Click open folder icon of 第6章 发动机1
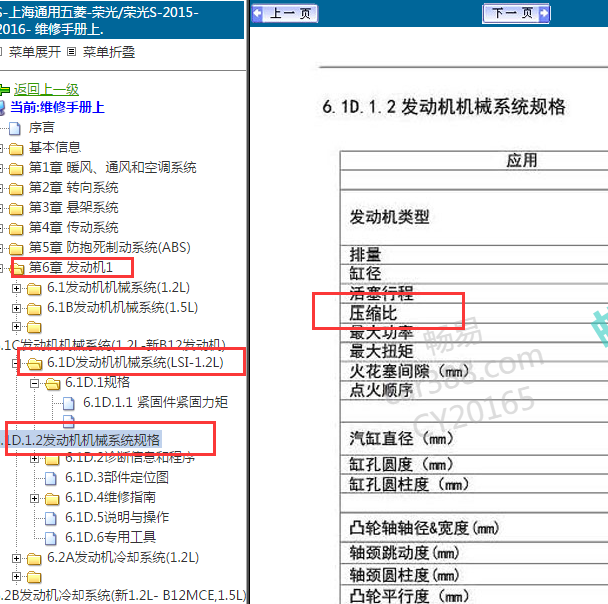608x604 pixels. click(x=18, y=268)
